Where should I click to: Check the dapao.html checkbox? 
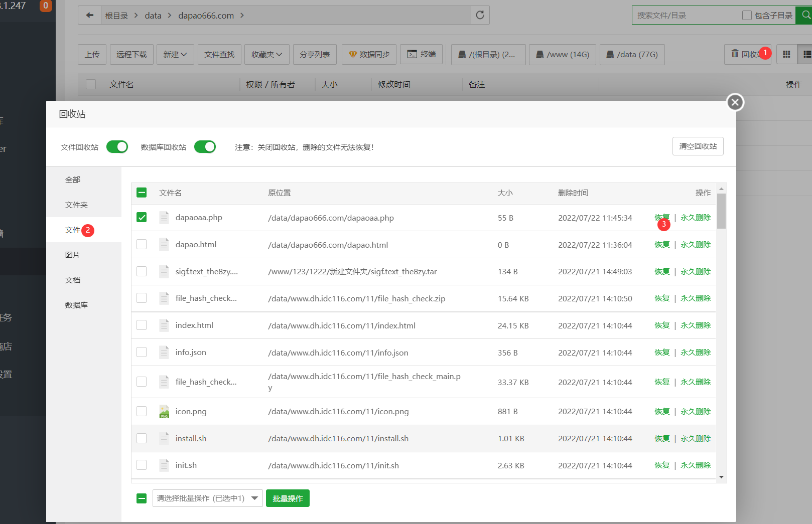point(142,244)
